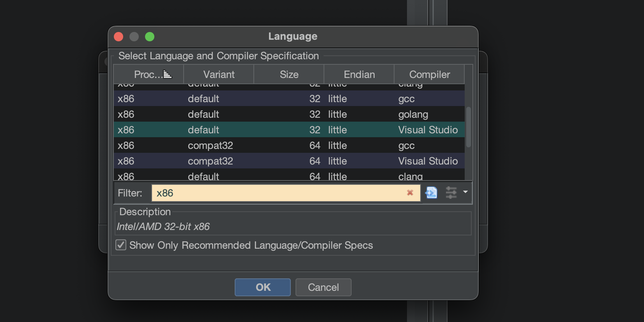644x322 pixels.
Task: Select x86 compat32 64-bit Visual Studio row
Action: click(x=289, y=161)
